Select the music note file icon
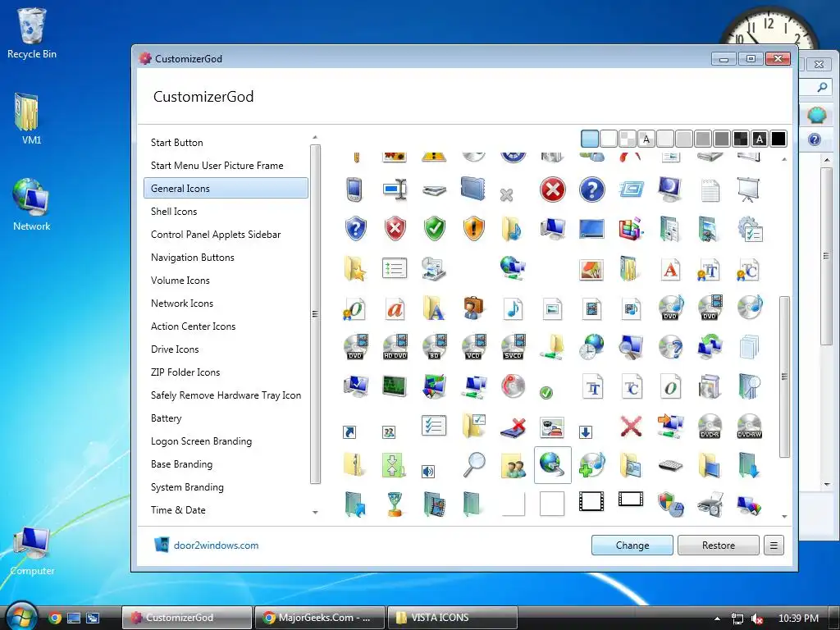 coord(514,308)
